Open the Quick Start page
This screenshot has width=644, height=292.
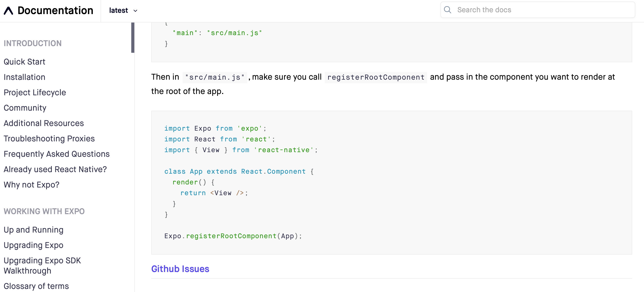click(x=24, y=61)
